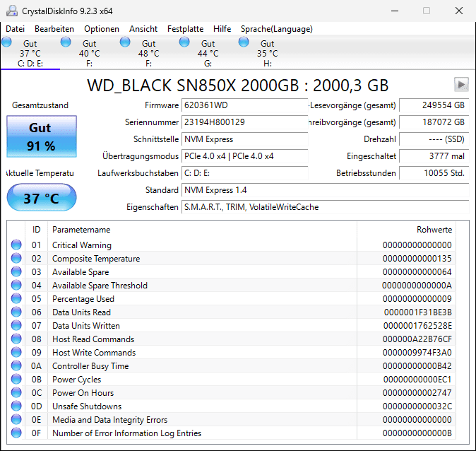The image size is (476, 451).
Task: Click the blue orb of the G: disk
Action: (184, 42)
